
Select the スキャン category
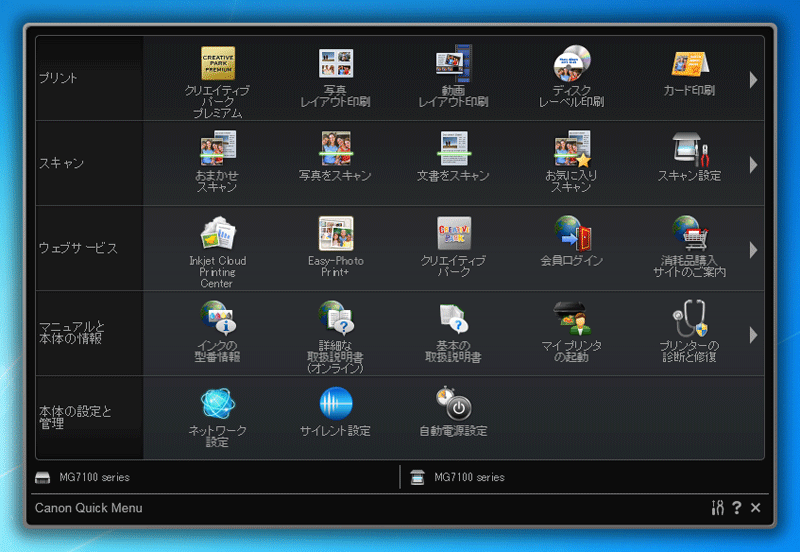(89, 163)
